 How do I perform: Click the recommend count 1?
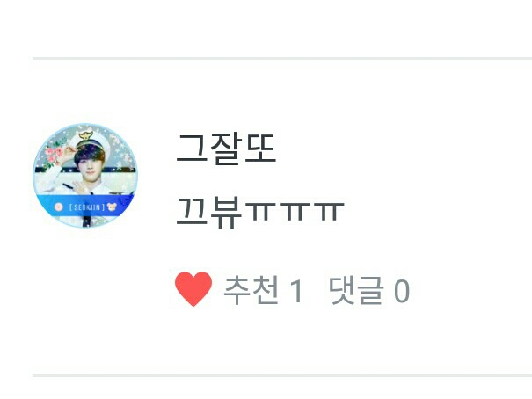296,291
